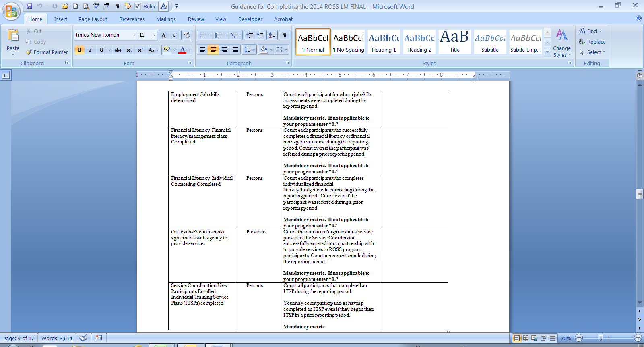Apply the No Spacing style

[x=349, y=42]
